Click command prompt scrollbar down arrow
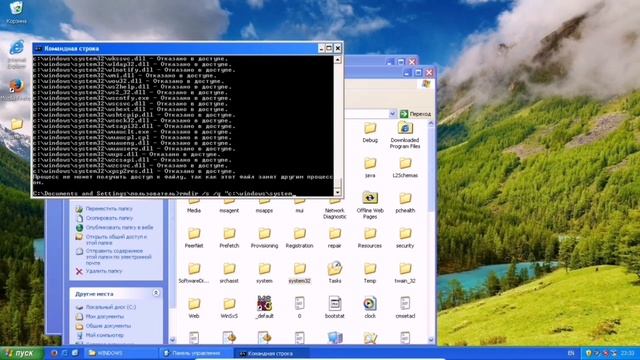This screenshot has height=360, width=640. click(338, 192)
